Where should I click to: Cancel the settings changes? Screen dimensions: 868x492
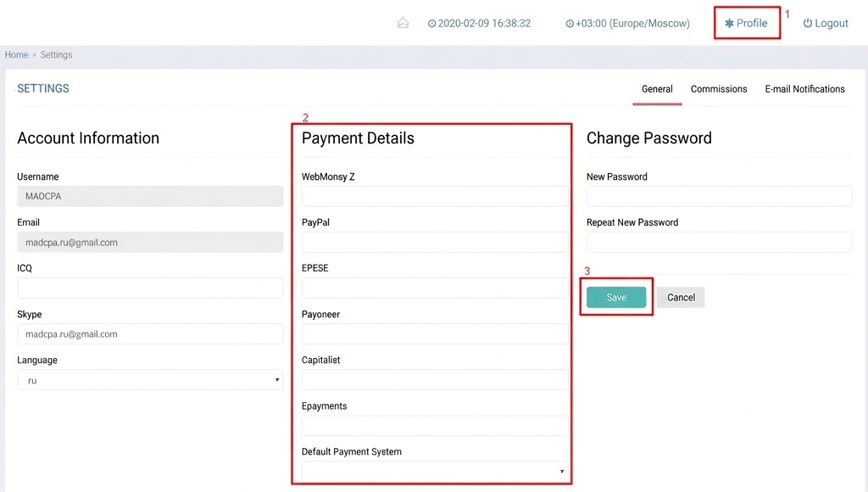point(681,298)
